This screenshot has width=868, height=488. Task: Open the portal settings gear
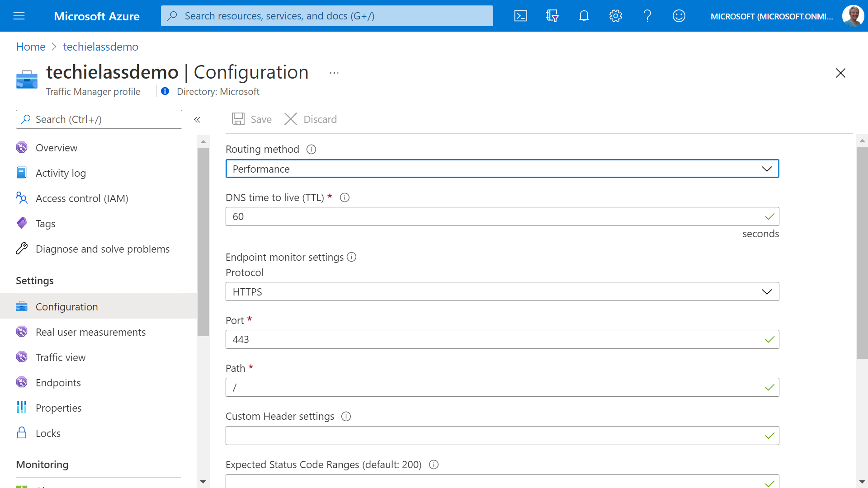point(615,16)
